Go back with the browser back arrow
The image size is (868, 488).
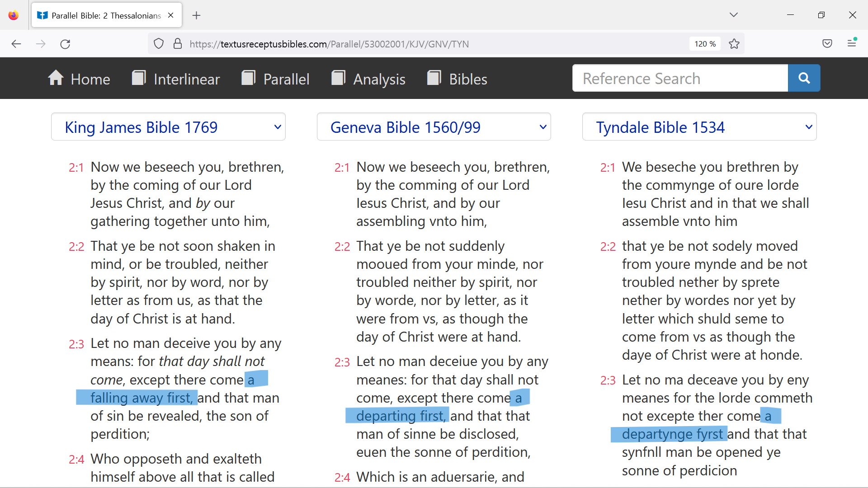point(16,44)
